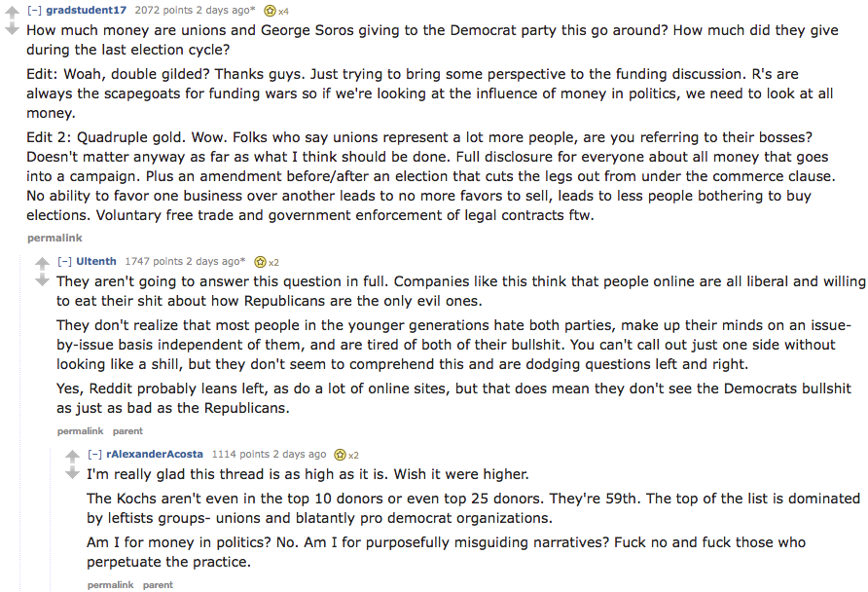Go to parent of Ultenth's comment

click(127, 430)
